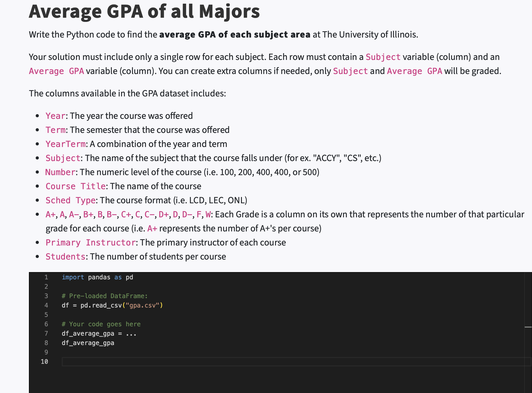
Task: Click the pd.read_csv("gpa.csv") code line
Action: [x=112, y=305]
